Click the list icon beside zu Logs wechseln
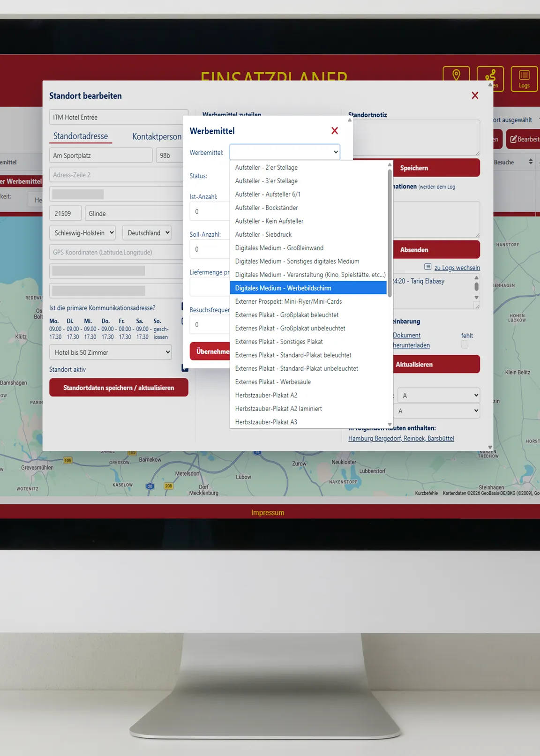Screen dimensions: 540x756 (427, 267)
